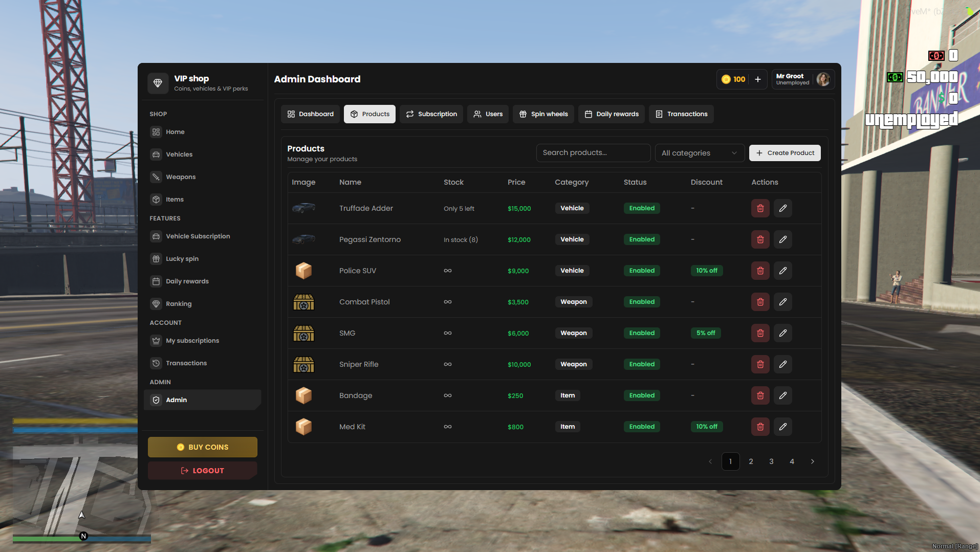
Task: Open Items in the sidebar
Action: click(202, 200)
